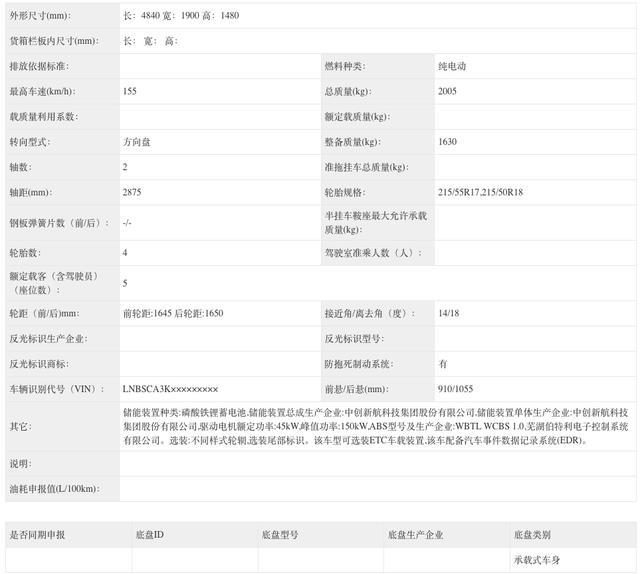Select the curb weight value 1630

(x=447, y=142)
